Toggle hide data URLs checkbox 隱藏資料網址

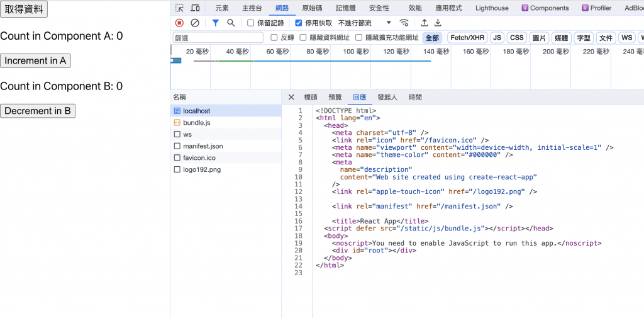(303, 38)
